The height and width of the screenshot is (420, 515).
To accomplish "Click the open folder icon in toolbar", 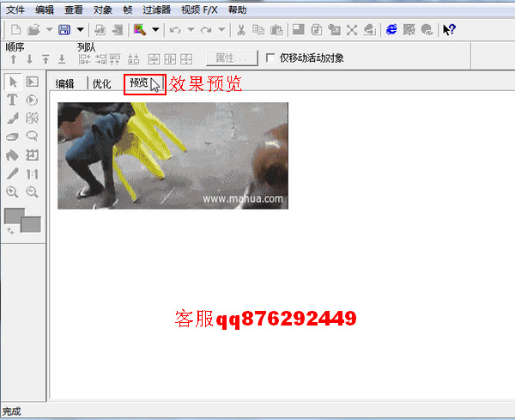I will point(33,30).
